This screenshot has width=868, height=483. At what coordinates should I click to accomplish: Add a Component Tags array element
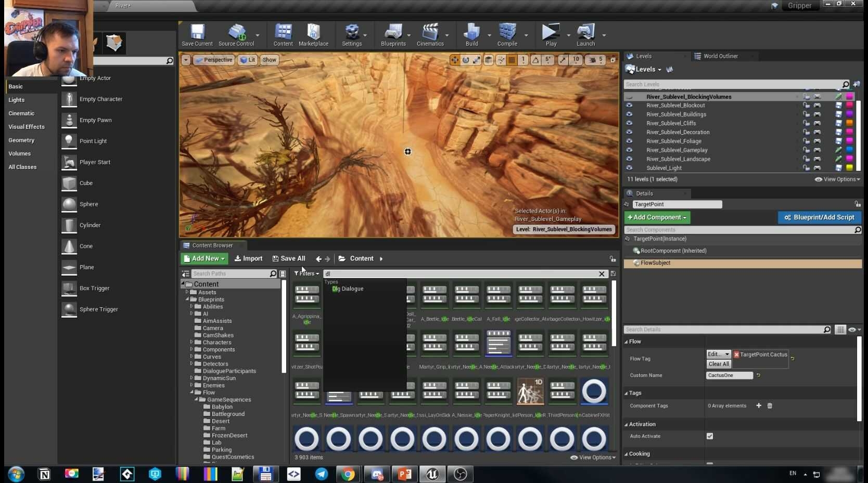point(759,406)
